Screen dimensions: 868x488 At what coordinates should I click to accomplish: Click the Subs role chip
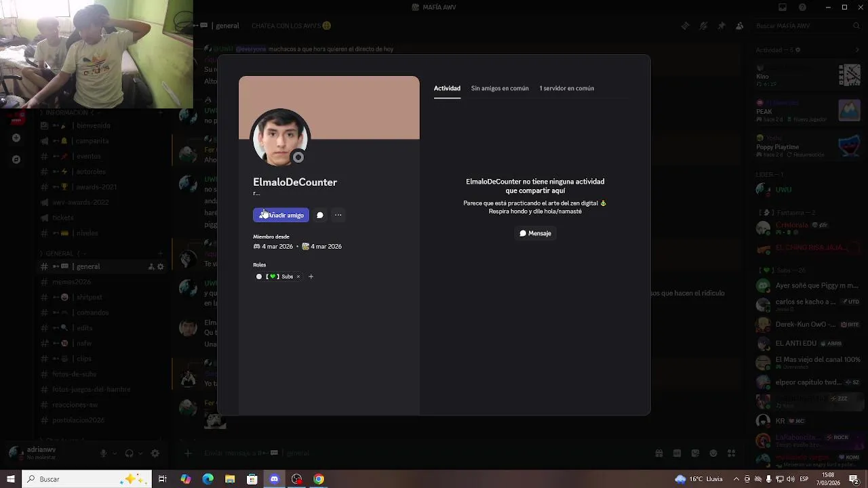pos(279,277)
